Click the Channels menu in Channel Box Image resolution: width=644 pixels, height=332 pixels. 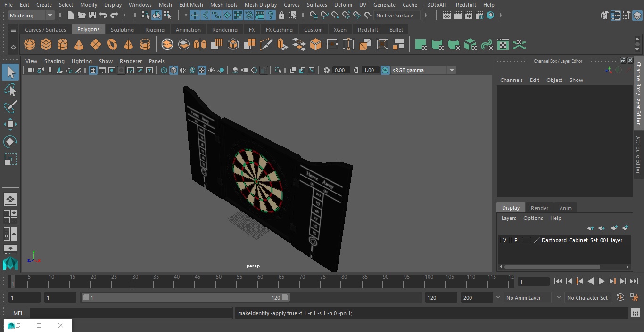511,80
